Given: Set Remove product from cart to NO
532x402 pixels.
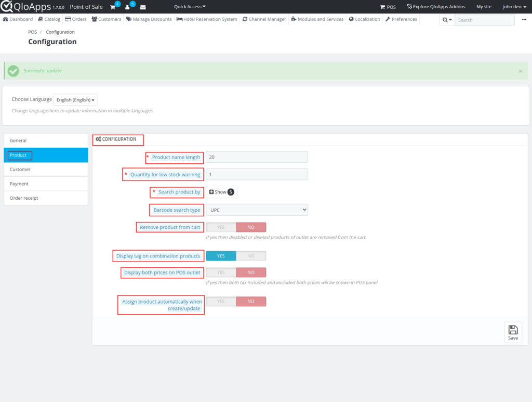Looking at the screenshot, I should 251,227.
